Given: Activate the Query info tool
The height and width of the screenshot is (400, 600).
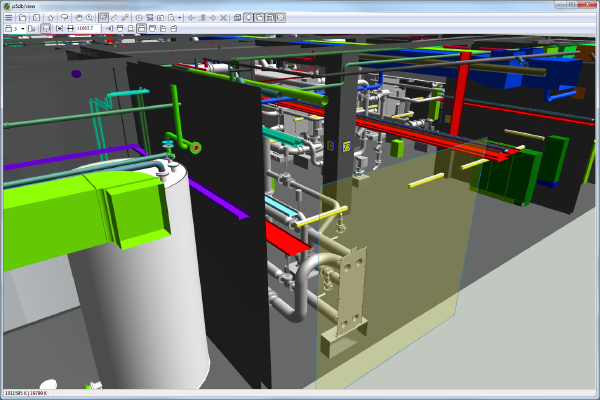Looking at the screenshot, I should tap(104, 18).
